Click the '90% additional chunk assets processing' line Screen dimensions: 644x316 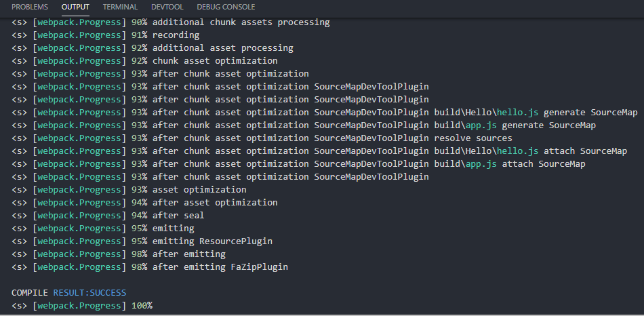coord(171,22)
